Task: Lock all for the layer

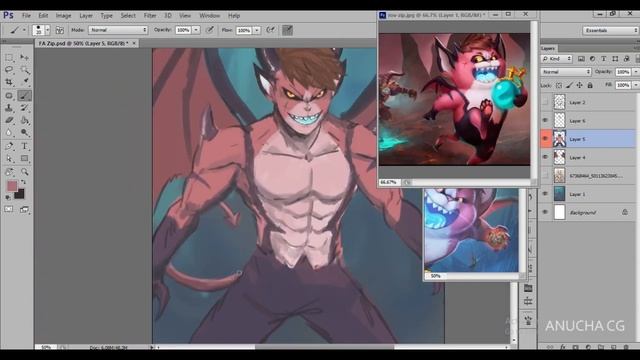Action: pos(590,85)
